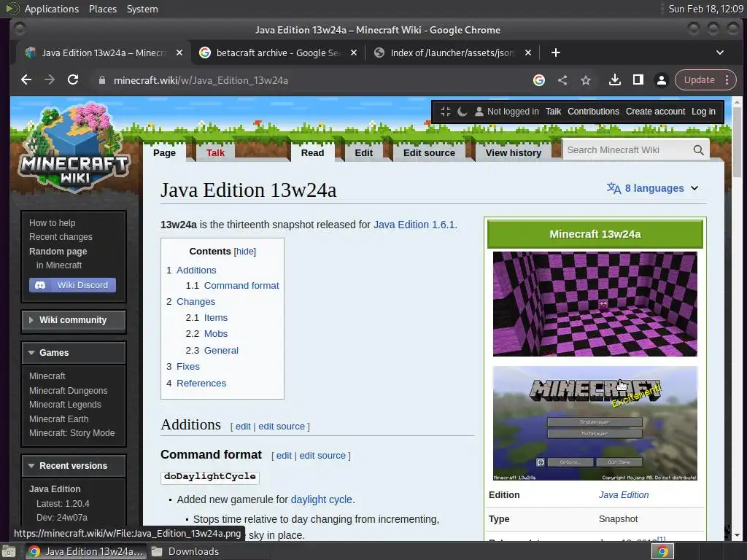Image resolution: width=747 pixels, height=560 pixels.
Task: Close the betacraft archive tab
Action: pos(354,52)
